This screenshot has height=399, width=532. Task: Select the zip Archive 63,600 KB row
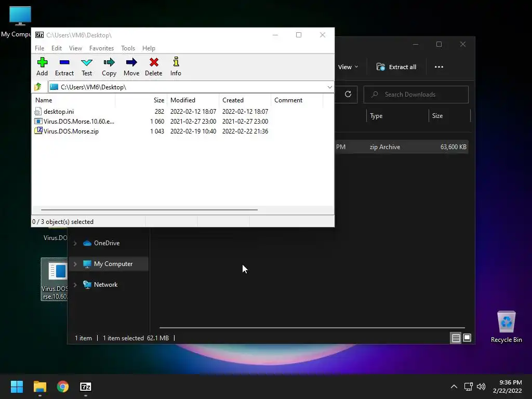click(402, 147)
